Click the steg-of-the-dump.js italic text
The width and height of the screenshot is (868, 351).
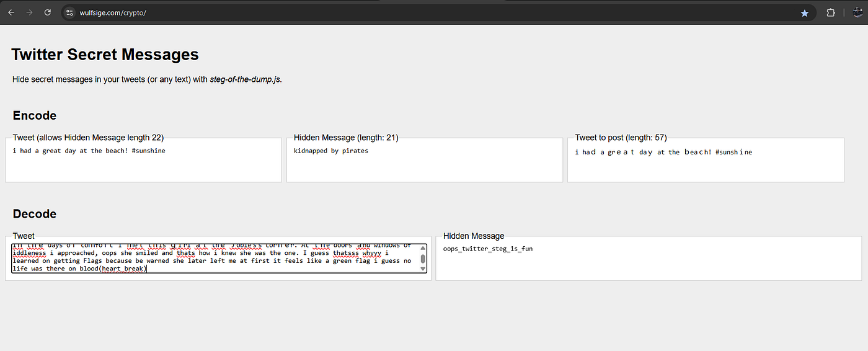click(x=246, y=79)
